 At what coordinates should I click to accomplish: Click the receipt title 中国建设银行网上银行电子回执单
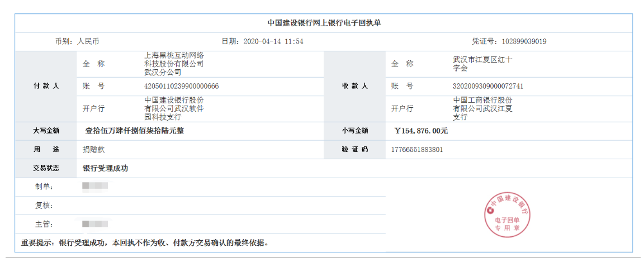(324, 23)
